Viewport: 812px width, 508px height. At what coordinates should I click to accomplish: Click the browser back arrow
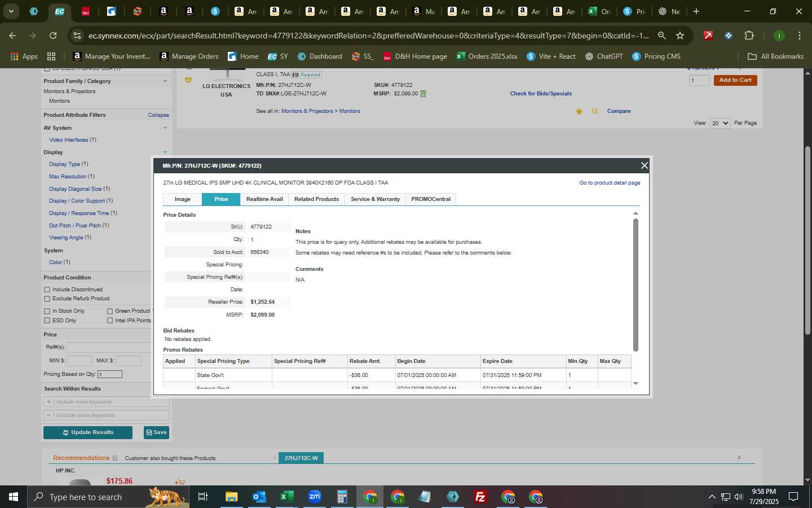tap(13, 36)
